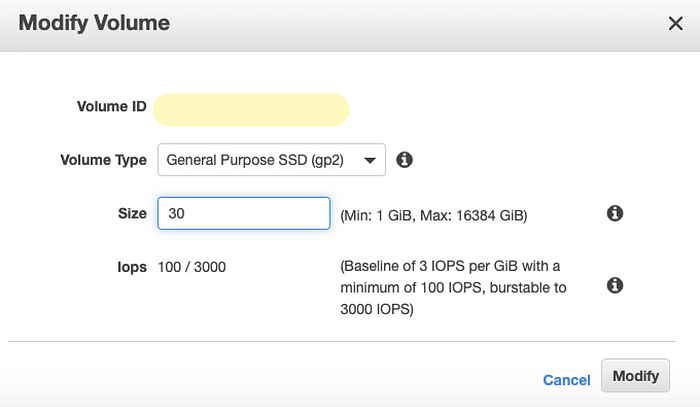Expand the Volume Type caret arrow
This screenshot has height=407, width=700.
(370, 160)
